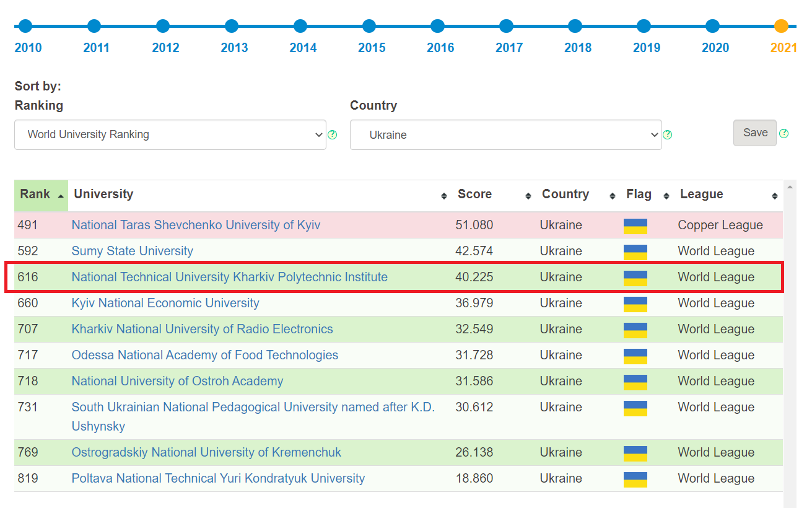Click the help icon beside Country dropdown
The width and height of the screenshot is (812, 508).
(x=668, y=134)
